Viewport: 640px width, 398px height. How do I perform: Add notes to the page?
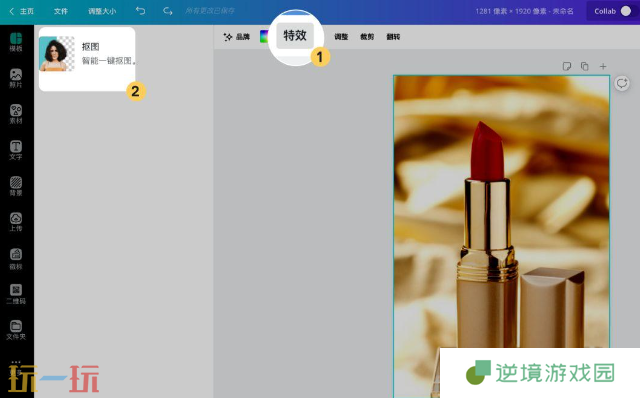tap(567, 66)
